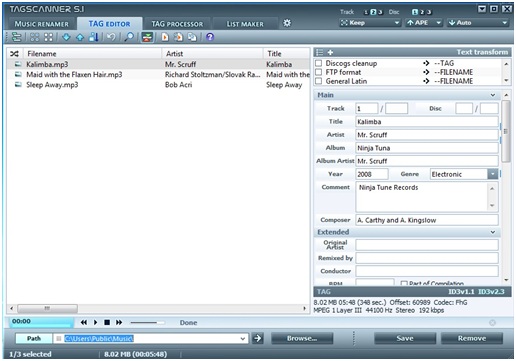Click the undo icon in the toolbar

point(112,37)
